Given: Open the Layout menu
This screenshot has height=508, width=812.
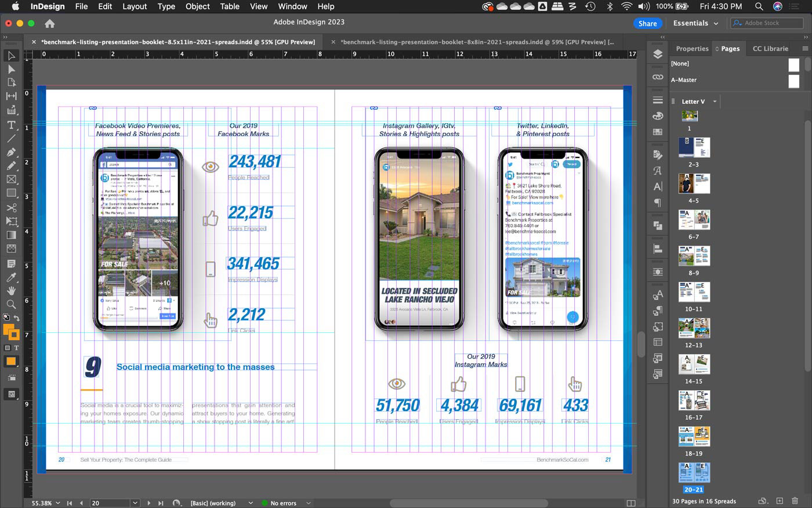Looking at the screenshot, I should click(135, 6).
